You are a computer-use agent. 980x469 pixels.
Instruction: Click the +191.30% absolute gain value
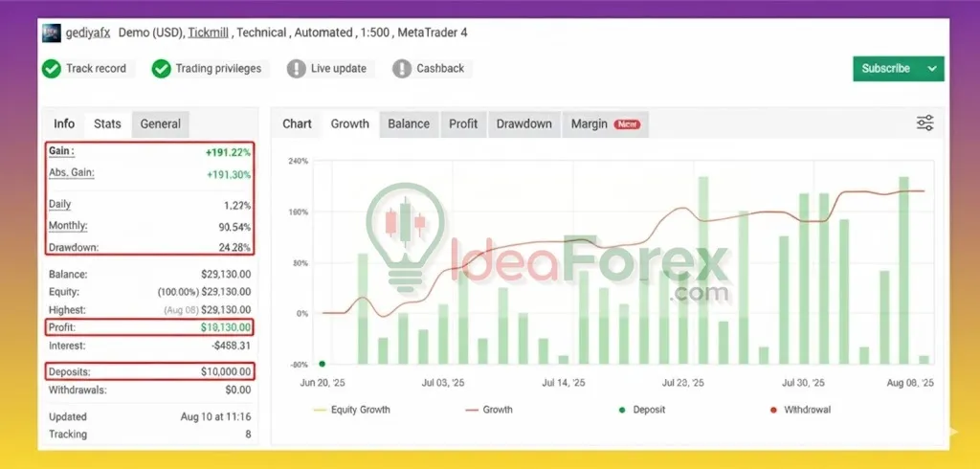229,175
